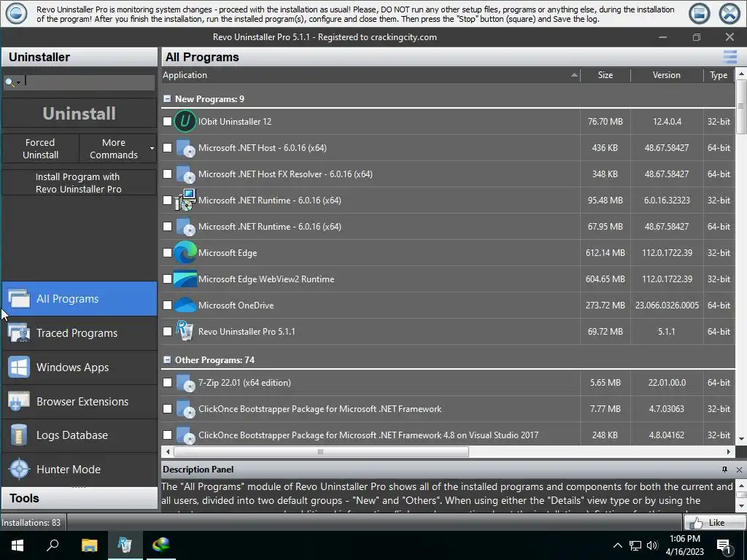The width and height of the screenshot is (747, 560).
Task: Click the Revo Uninstaller Pro 5.1.1 row icon
Action: [185, 331]
